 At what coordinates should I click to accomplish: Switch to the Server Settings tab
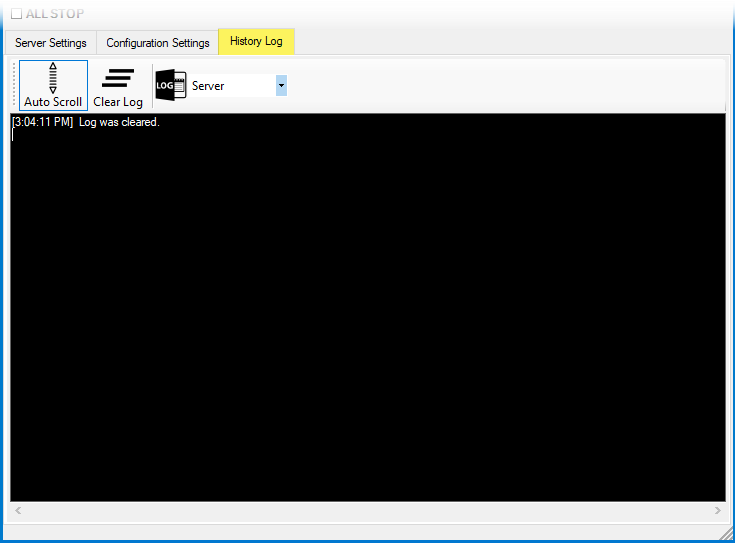[51, 43]
